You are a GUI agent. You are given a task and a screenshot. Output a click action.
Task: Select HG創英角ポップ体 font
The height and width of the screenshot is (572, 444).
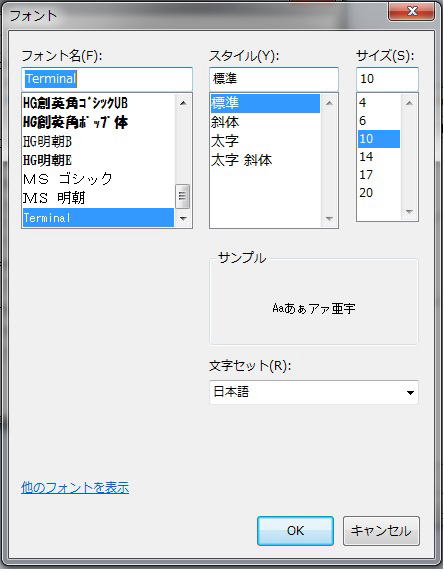pos(98,123)
